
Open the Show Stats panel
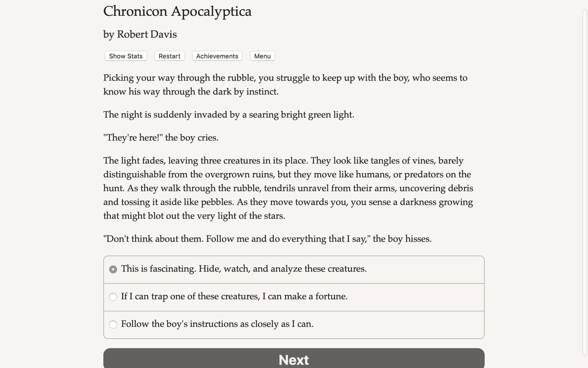[126, 56]
